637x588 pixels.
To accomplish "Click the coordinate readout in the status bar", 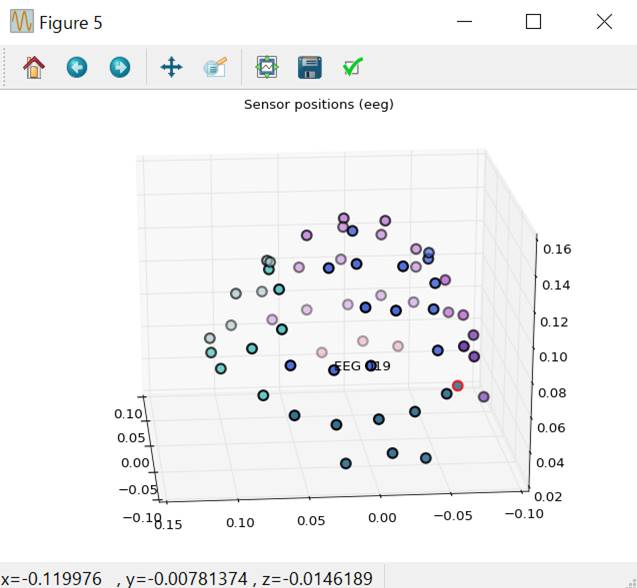I will coord(187,578).
